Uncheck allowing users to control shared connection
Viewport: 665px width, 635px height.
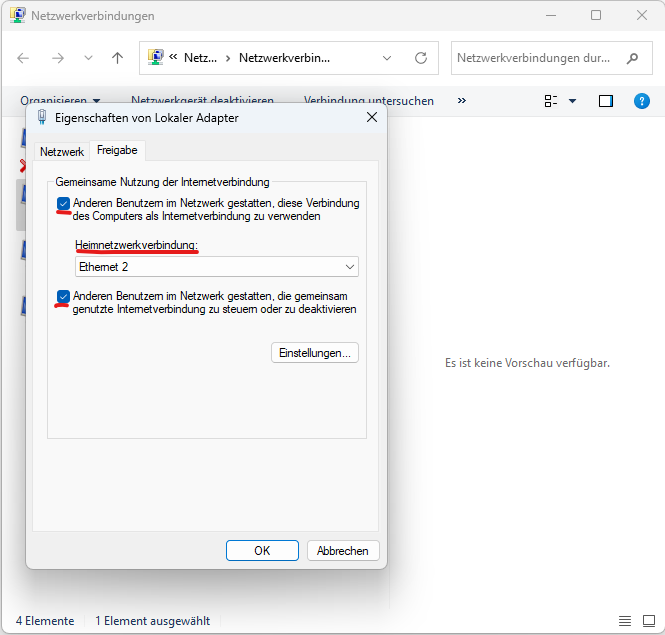point(64,297)
